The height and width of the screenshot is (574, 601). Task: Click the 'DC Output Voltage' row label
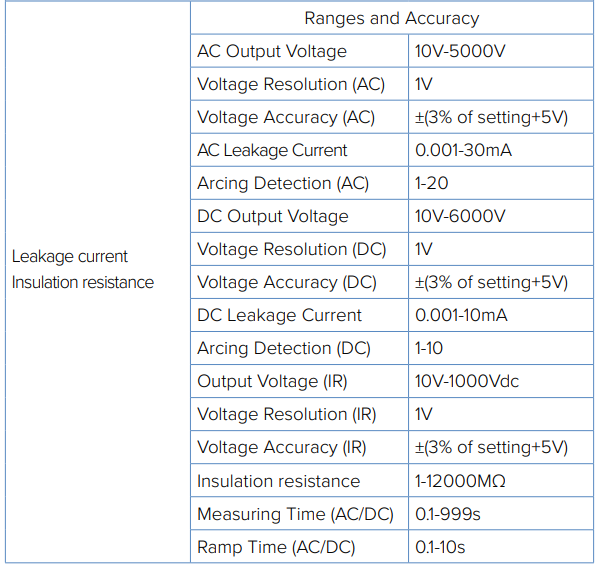(273, 216)
